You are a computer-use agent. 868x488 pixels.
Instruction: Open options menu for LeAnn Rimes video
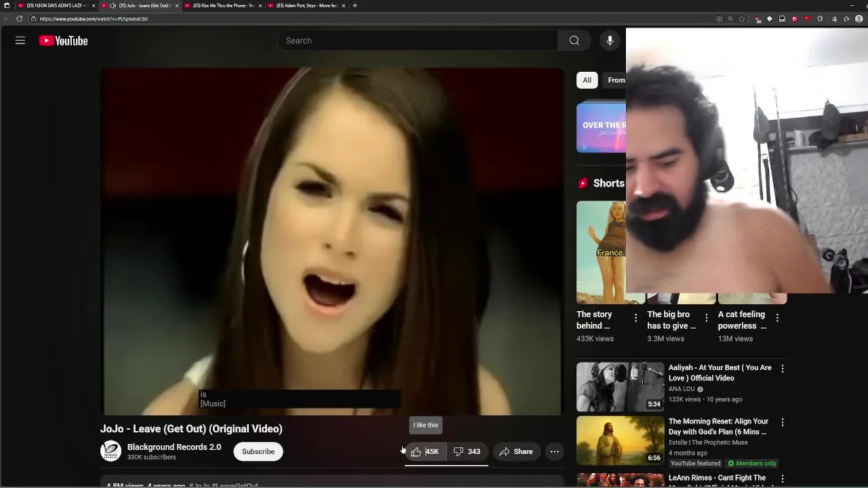783,479
